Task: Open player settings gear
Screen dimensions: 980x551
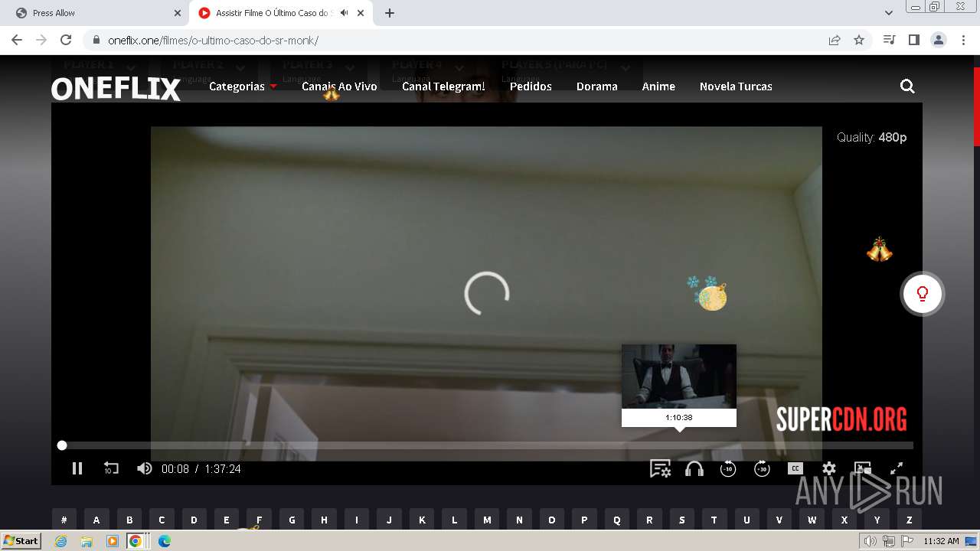Action: click(829, 468)
